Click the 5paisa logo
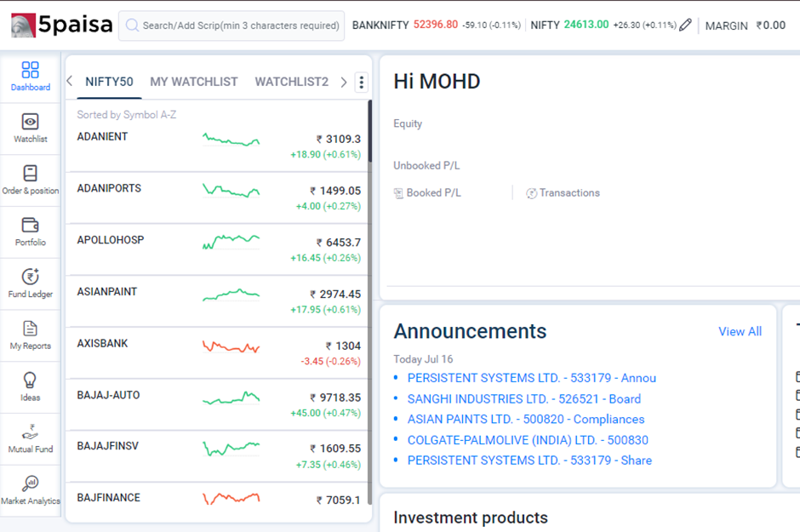800x532 pixels. point(62,25)
